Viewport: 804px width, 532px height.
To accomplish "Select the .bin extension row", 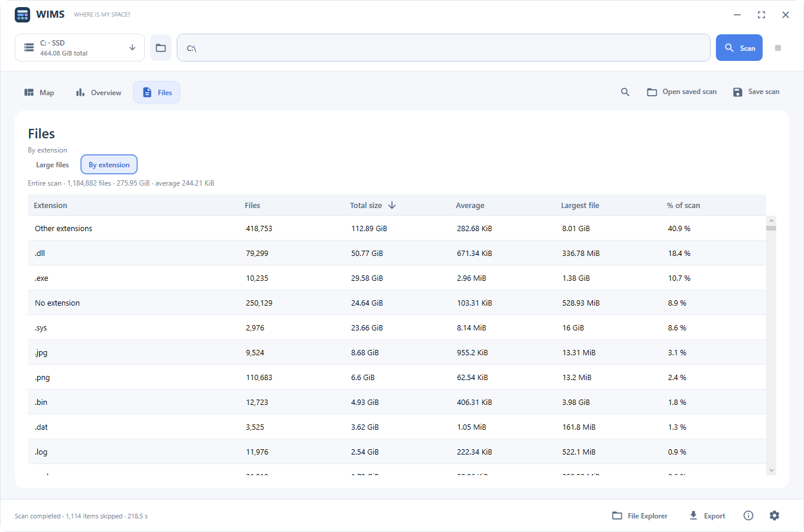I will 397,402.
